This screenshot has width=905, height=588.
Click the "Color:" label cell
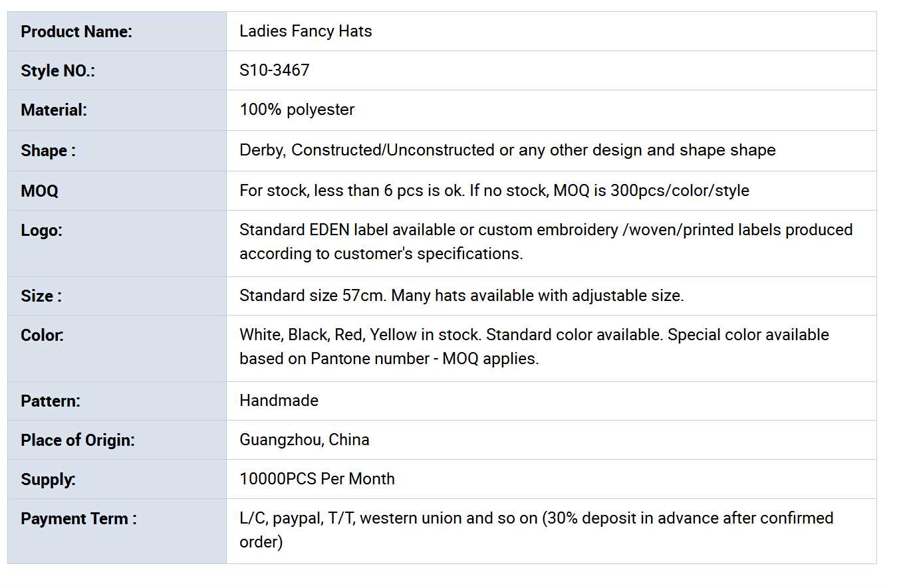[42, 336]
